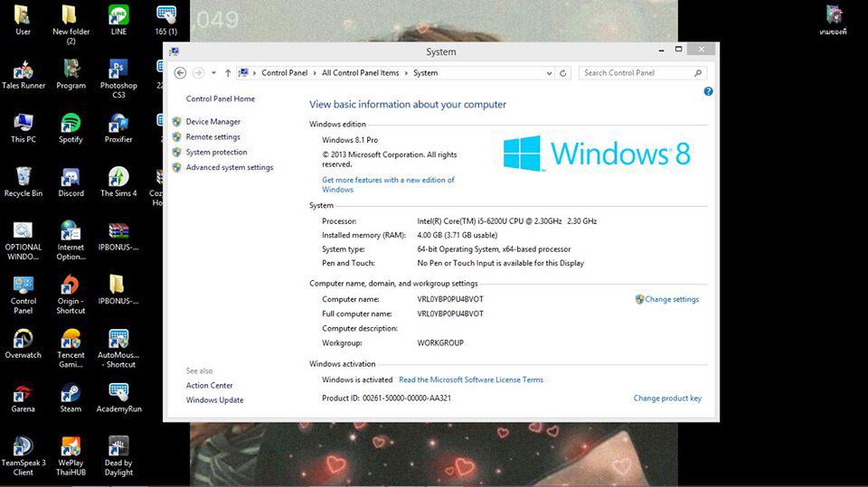Launch WePlay ThaiHUB shortcut
868x487 pixels.
pos(71,456)
